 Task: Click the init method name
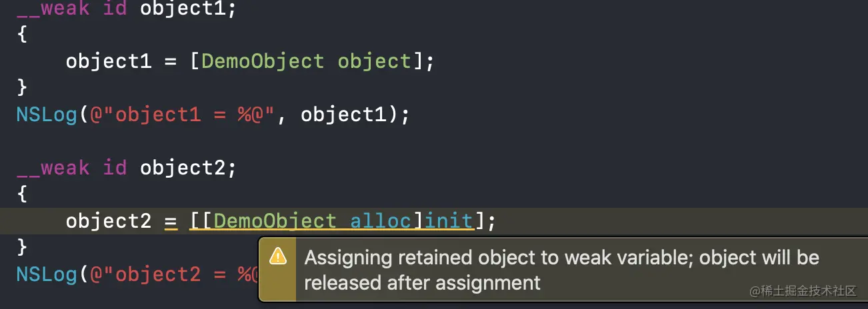coord(449,220)
